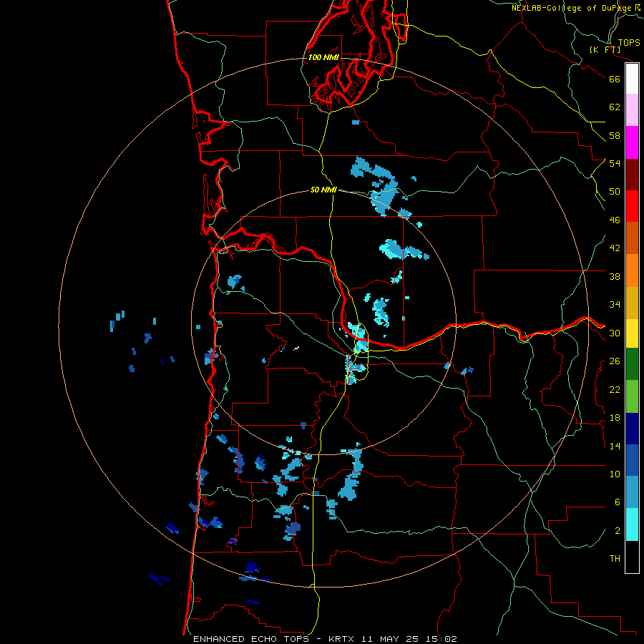The width and height of the screenshot is (644, 644).
Task: Click the 58 legend value
Action: [615, 135]
